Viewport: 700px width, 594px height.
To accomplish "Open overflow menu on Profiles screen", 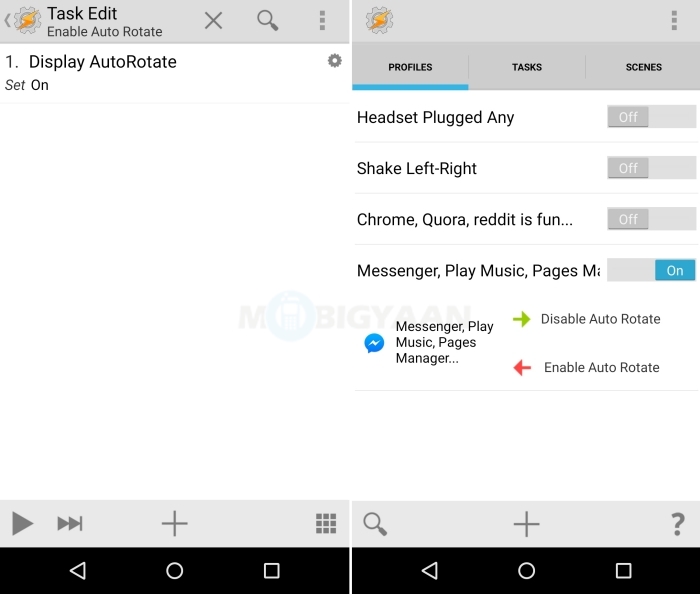I will (x=674, y=21).
